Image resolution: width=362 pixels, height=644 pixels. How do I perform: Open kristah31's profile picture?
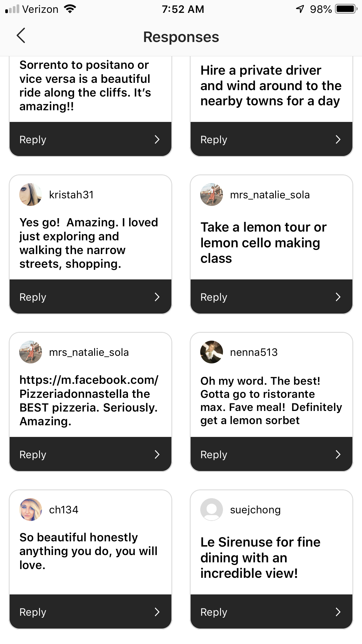31,195
